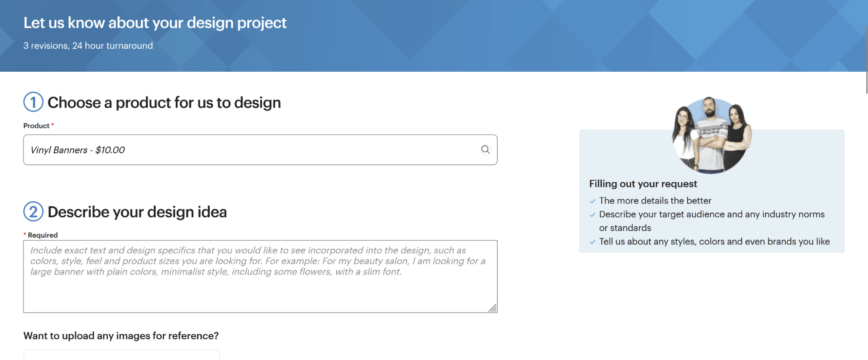Click the "Product" field label
Screen dimensions: 868x360
(36, 126)
